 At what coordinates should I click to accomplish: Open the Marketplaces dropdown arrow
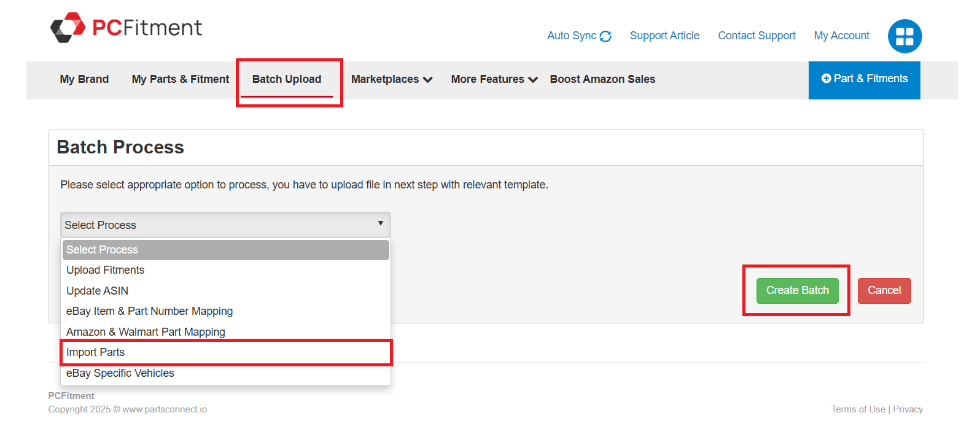428,79
